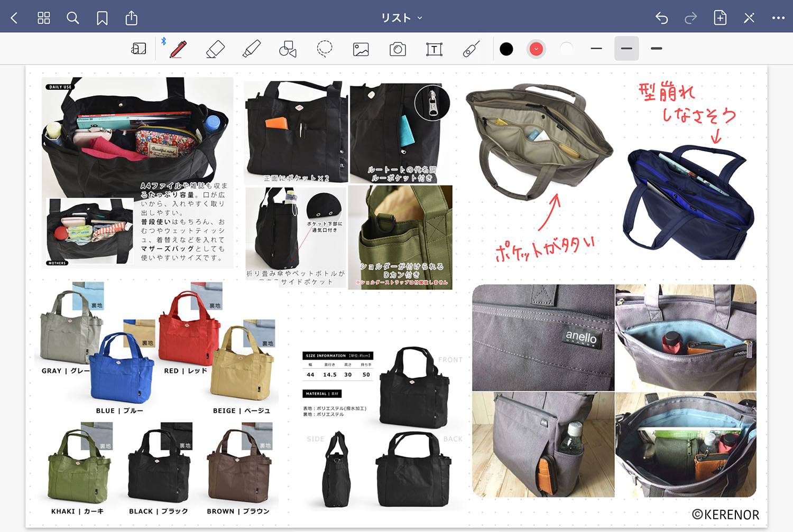
Task: Expand the リスト document title dropdown
Action: coord(402,18)
